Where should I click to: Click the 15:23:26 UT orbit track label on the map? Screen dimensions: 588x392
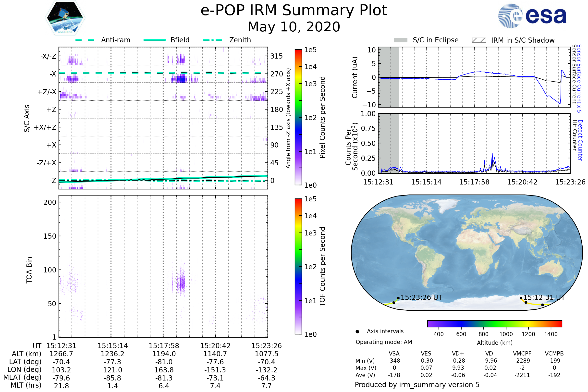coord(421,297)
